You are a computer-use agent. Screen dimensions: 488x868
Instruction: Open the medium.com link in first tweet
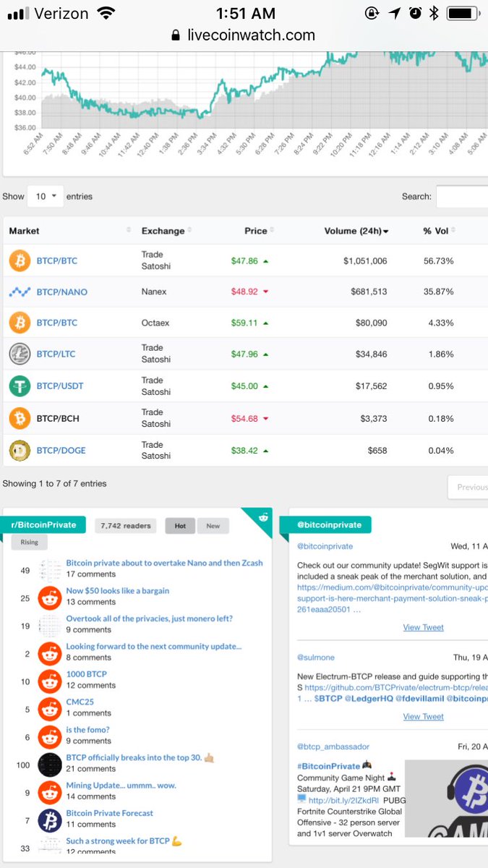click(393, 598)
